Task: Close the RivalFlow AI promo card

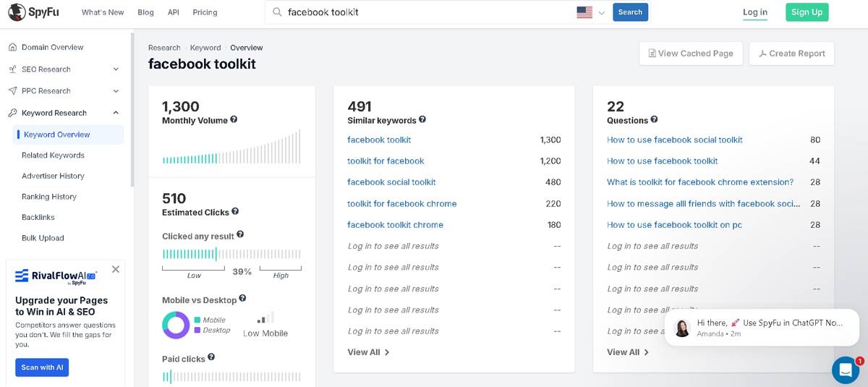Action: [116, 269]
